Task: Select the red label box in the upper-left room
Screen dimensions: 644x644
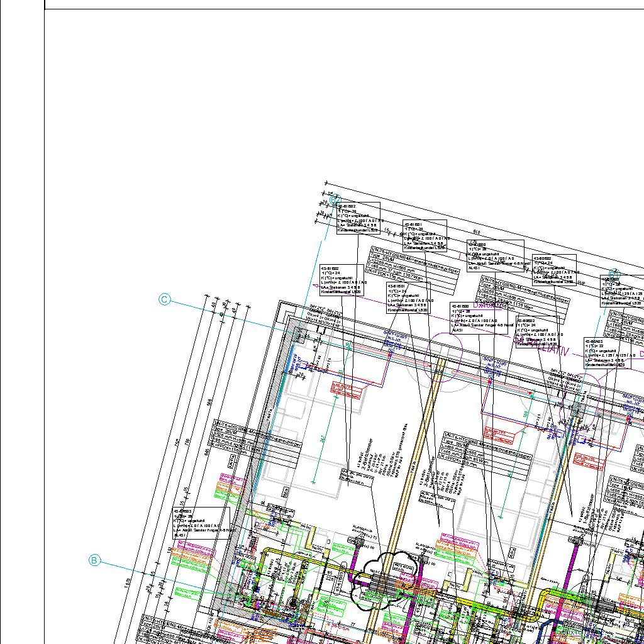Action: tap(346, 391)
